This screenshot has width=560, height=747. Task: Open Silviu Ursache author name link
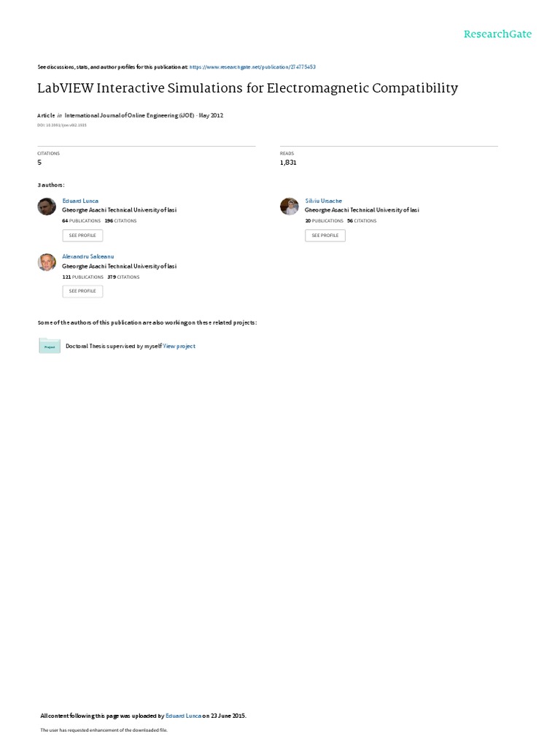pyautogui.click(x=323, y=201)
